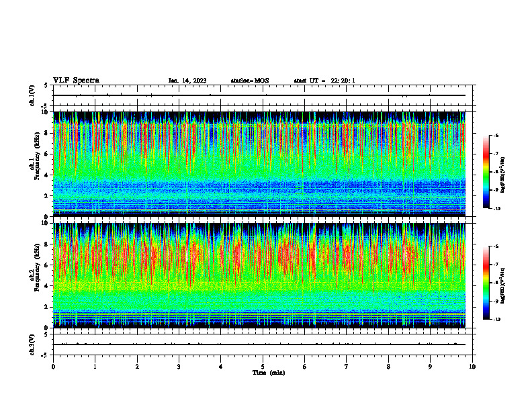Image resolution: width=532 pixels, height=411 pixels.
Task: Click time axis tick label "1"
Action: click(x=95, y=367)
